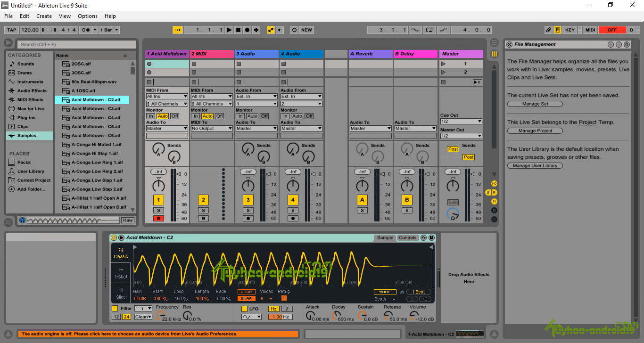Open the Simpler filter type dropdown
This screenshot has width=644, height=343.
coord(143,309)
